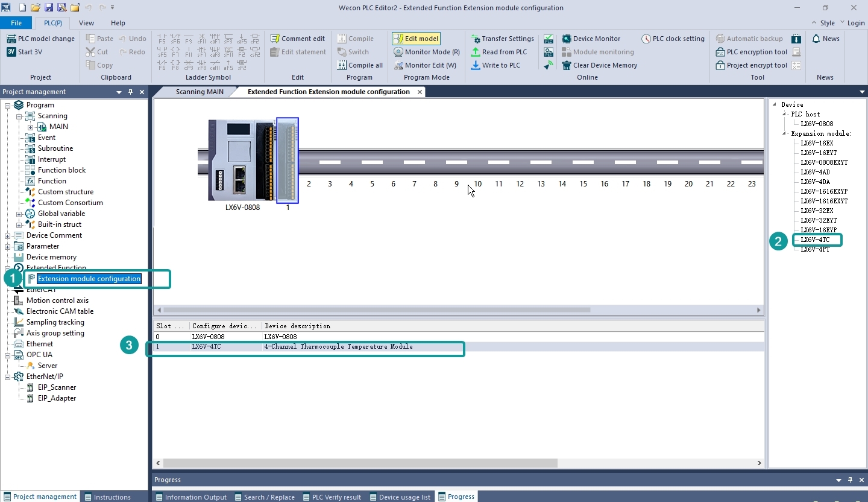The image size is (868, 502).
Task: Click the PLC green check icon in Online group
Action: 549,39
